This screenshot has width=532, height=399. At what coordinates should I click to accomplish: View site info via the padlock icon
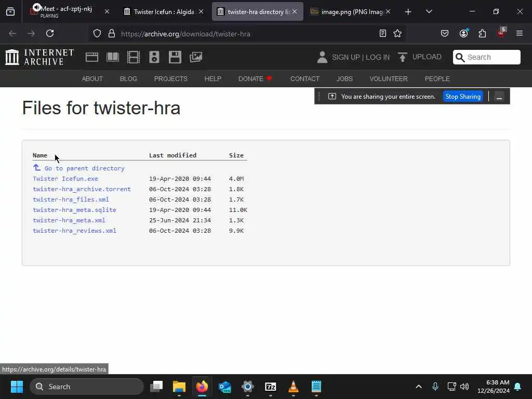[112, 34]
